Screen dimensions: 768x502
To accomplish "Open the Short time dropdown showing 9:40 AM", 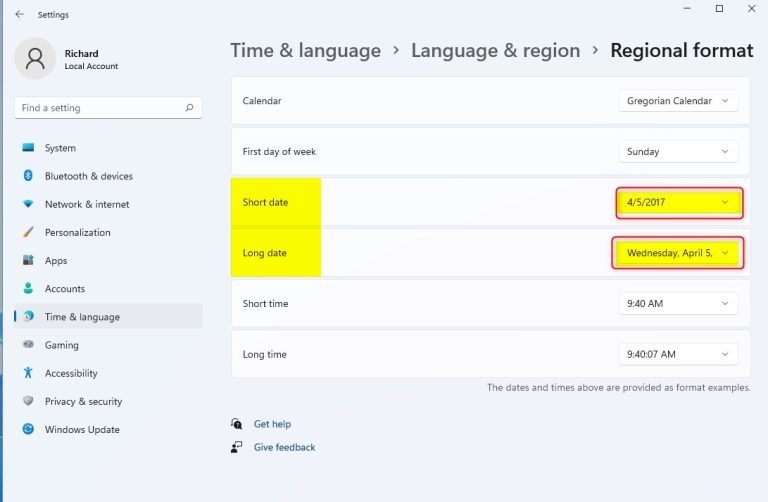I will point(678,303).
